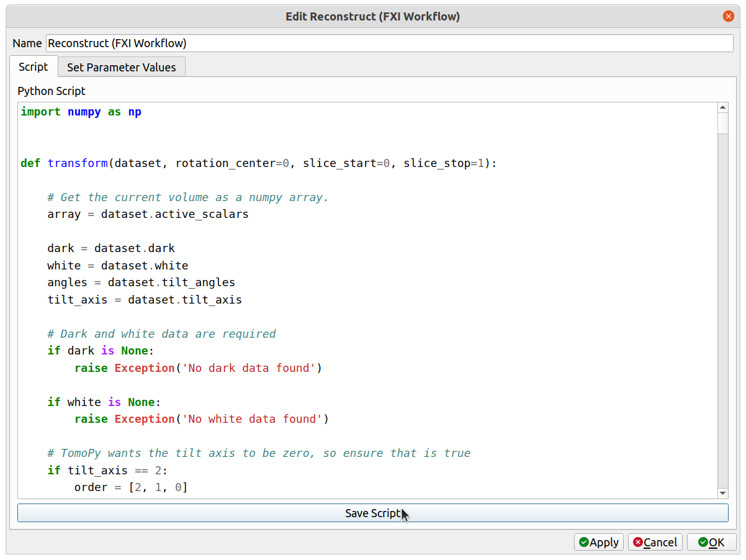The width and height of the screenshot is (746, 560).
Task: Click the scrollbar down arrow
Action: (722, 493)
